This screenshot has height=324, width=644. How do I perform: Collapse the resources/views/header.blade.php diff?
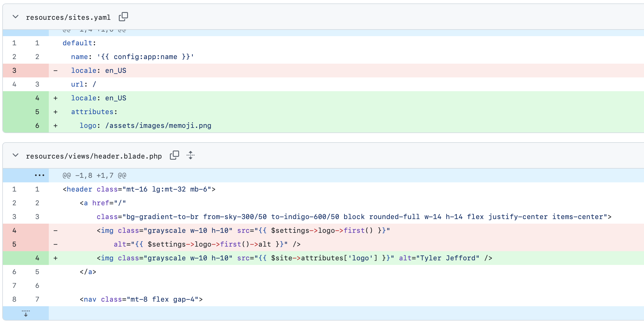(15, 155)
